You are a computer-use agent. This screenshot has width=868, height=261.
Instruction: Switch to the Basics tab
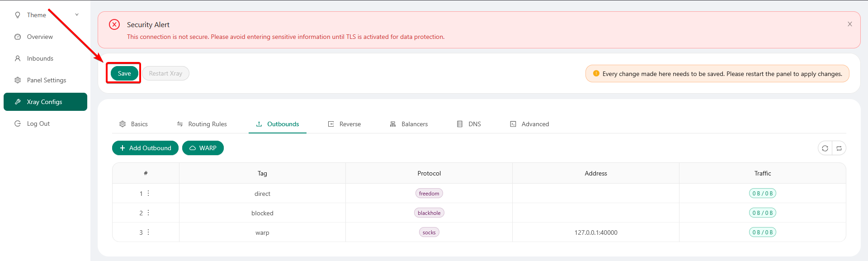134,124
